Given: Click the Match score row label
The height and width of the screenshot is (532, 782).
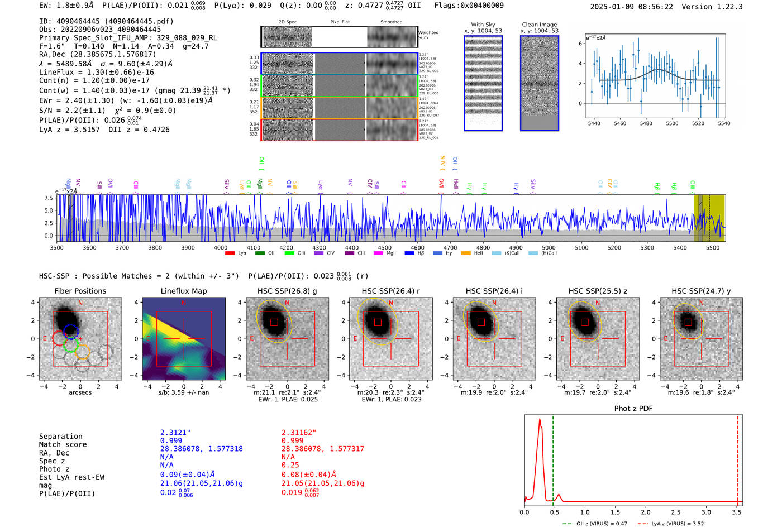Looking at the screenshot, I should pos(63,444).
